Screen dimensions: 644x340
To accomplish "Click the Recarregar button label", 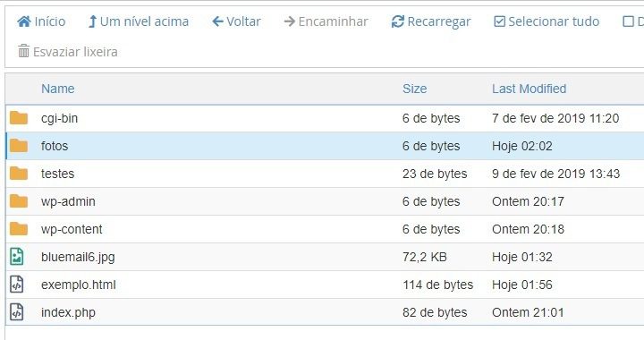I will point(438,21).
